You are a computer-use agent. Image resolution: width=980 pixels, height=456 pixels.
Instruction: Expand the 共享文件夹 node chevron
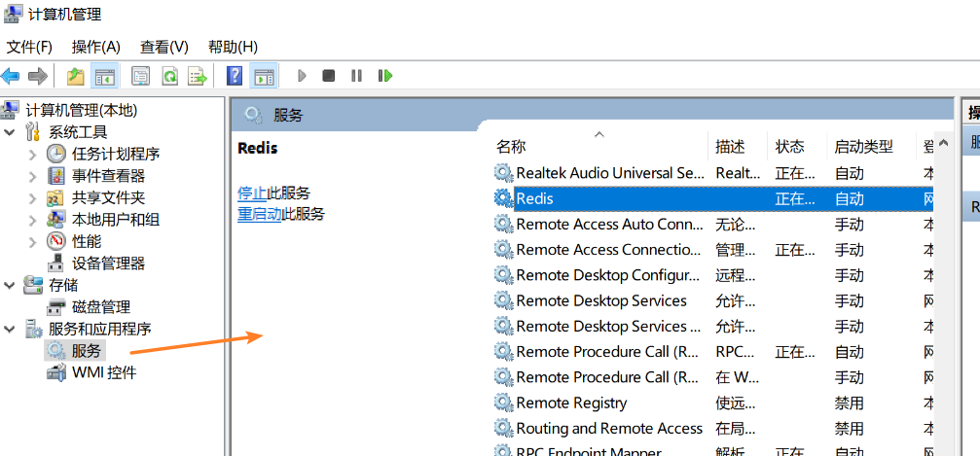point(33,198)
